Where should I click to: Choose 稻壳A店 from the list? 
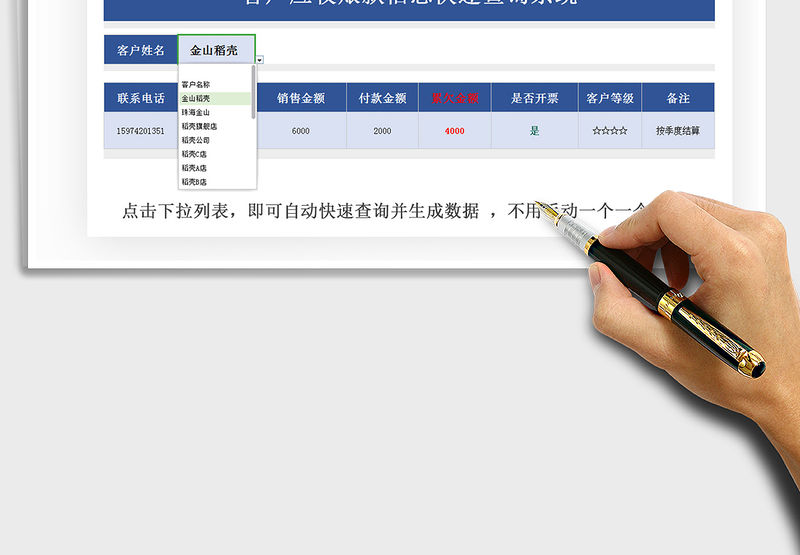(x=195, y=168)
